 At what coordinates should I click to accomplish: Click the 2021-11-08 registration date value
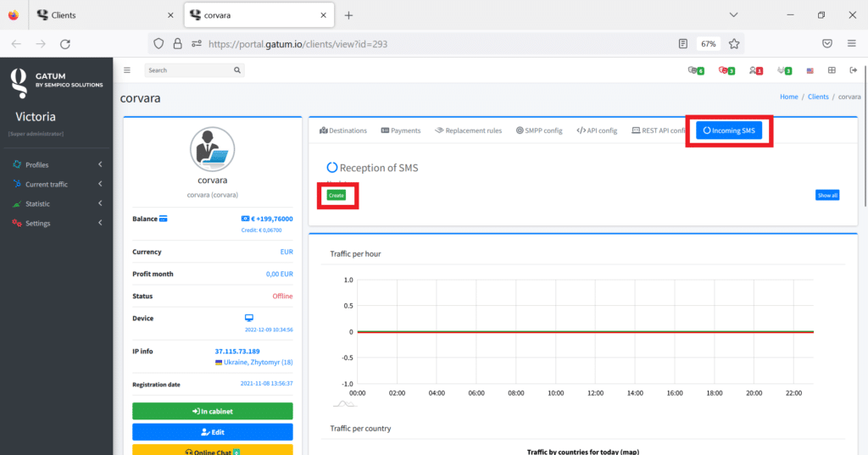(x=267, y=383)
